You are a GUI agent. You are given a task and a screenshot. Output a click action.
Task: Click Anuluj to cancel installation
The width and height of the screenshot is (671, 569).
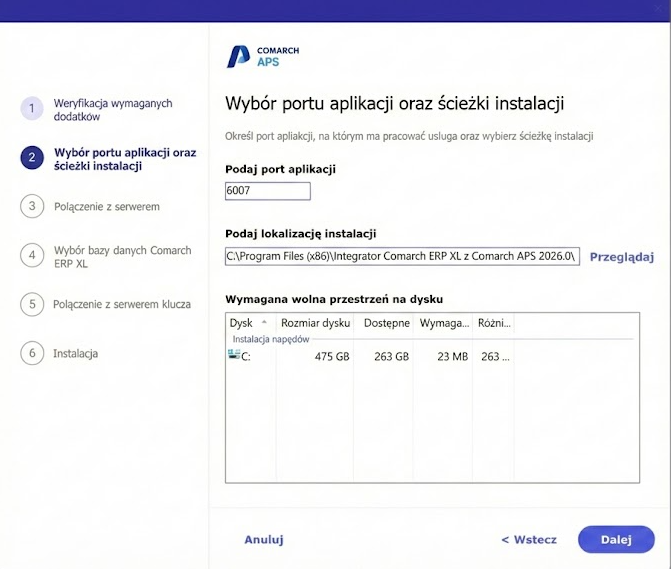coord(264,539)
